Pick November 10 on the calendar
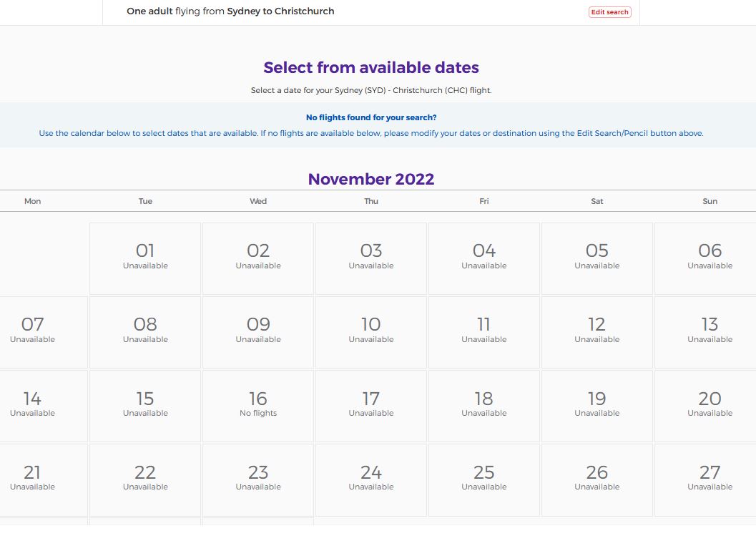The height and width of the screenshot is (536, 756). pyautogui.click(x=371, y=331)
